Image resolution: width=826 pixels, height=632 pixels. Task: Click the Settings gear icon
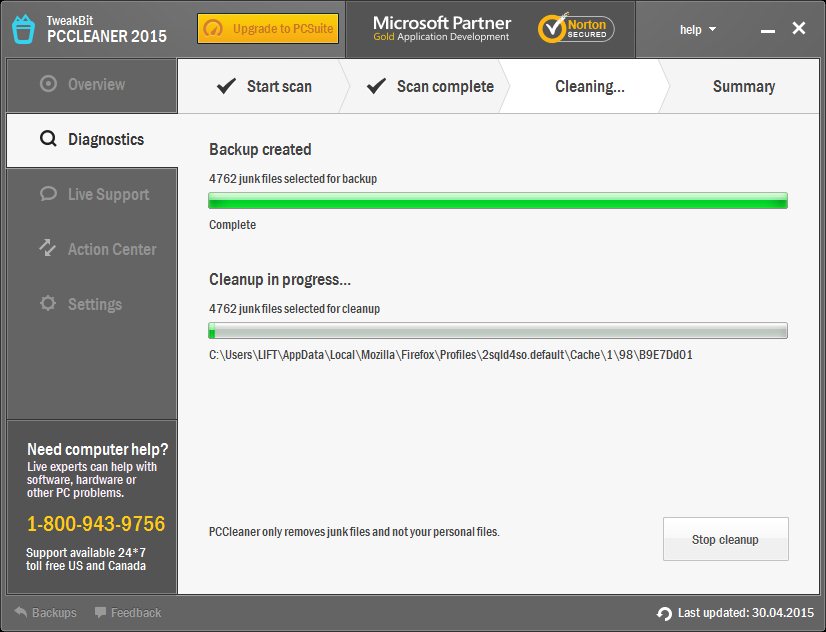coord(48,303)
